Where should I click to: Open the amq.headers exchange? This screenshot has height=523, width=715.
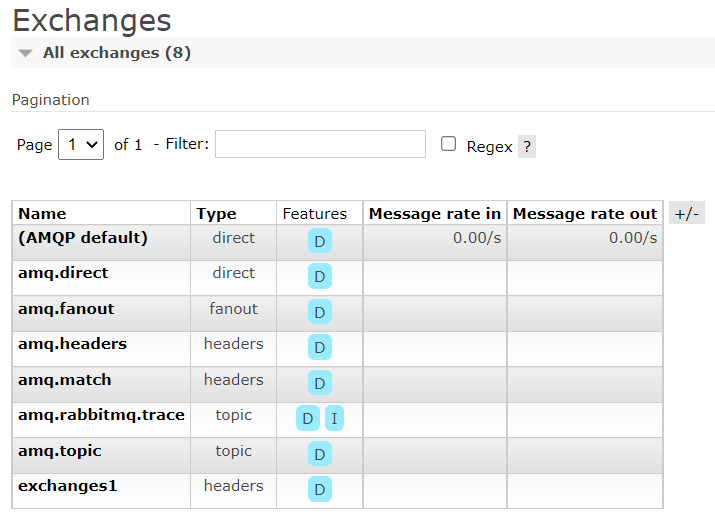click(72, 344)
